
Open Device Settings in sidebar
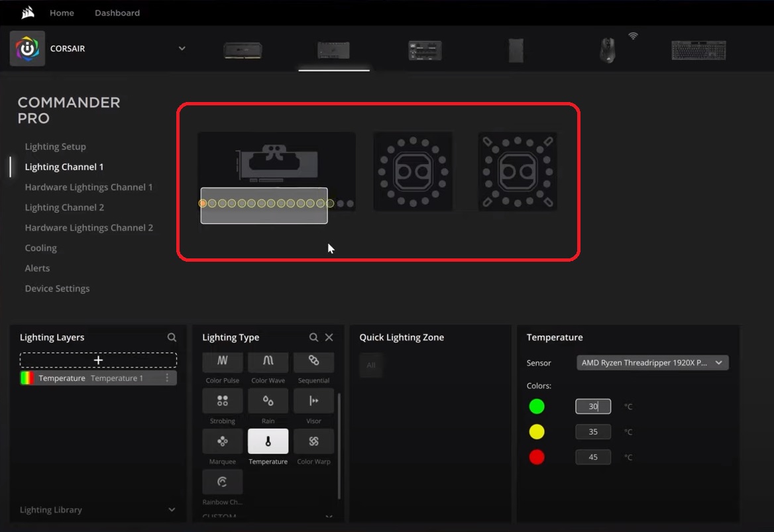(x=57, y=288)
